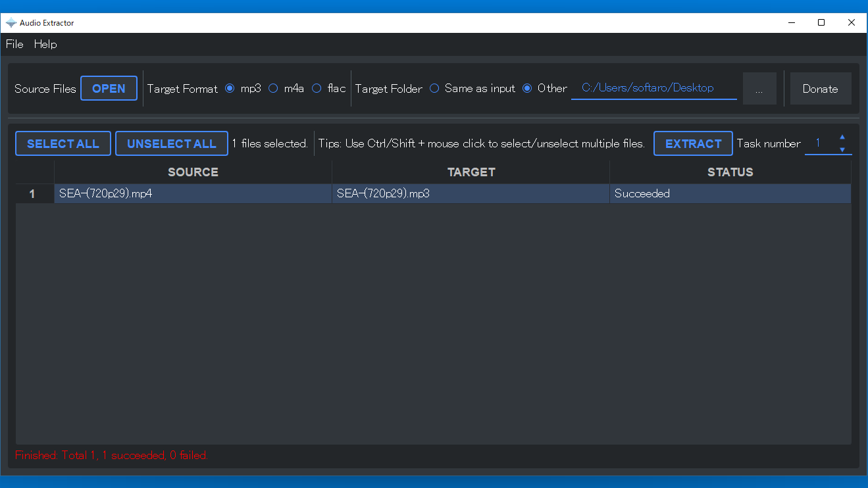Screen dimensions: 868x488
Task: Click the Task number value field
Action: click(819, 143)
